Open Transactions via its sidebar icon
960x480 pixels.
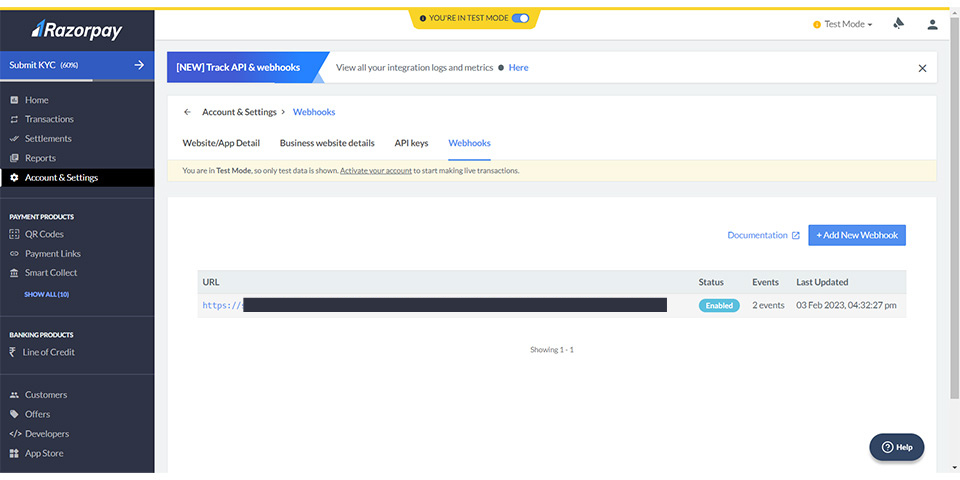pyautogui.click(x=14, y=119)
